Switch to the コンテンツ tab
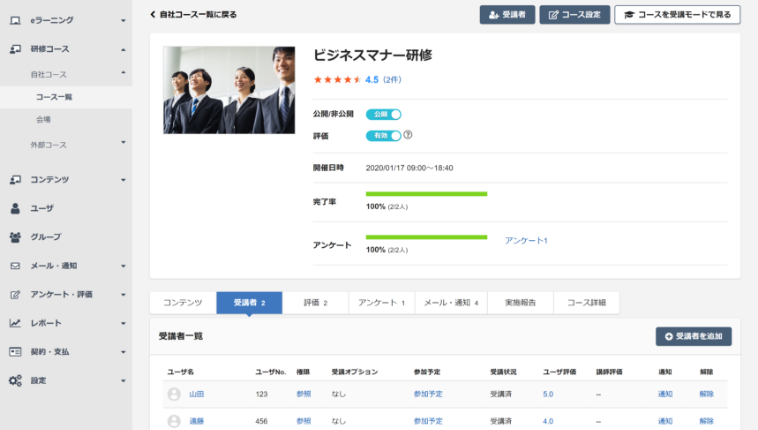This screenshot has width=758, height=430. pyautogui.click(x=183, y=302)
